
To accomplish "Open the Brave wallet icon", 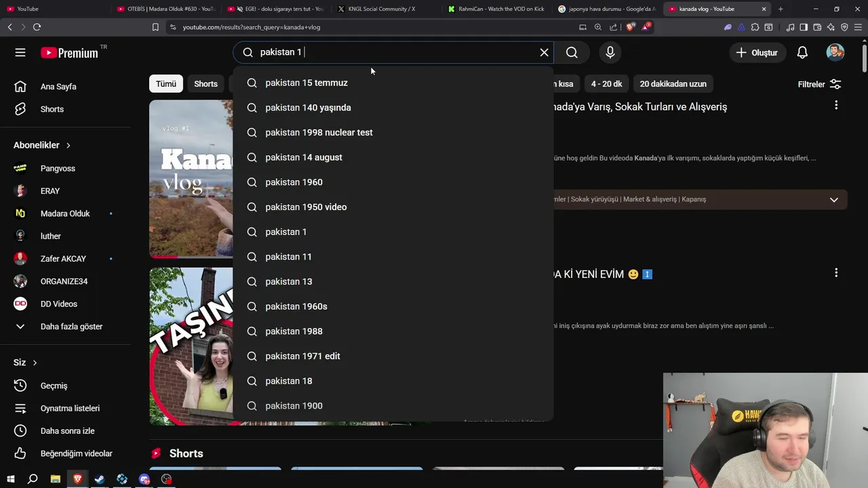I will 817,27.
